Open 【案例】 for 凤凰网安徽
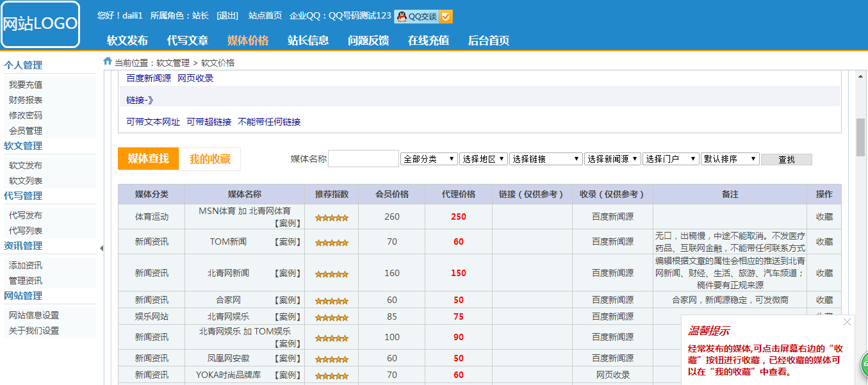Screen dimensions: 868x385 coord(288,358)
